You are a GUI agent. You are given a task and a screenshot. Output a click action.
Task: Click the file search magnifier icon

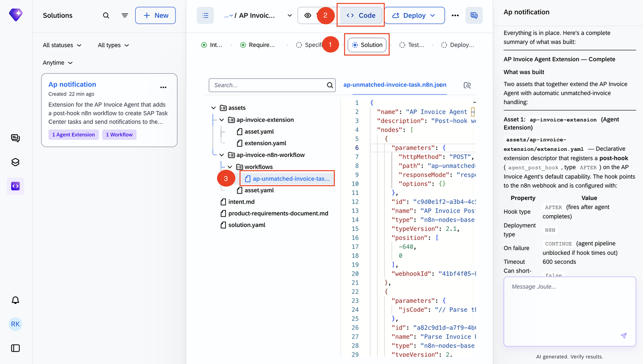pos(330,85)
